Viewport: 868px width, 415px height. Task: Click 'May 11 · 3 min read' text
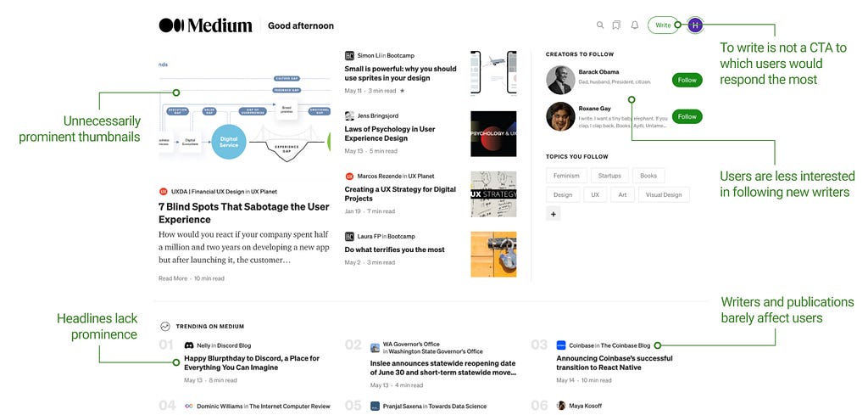coord(370,91)
